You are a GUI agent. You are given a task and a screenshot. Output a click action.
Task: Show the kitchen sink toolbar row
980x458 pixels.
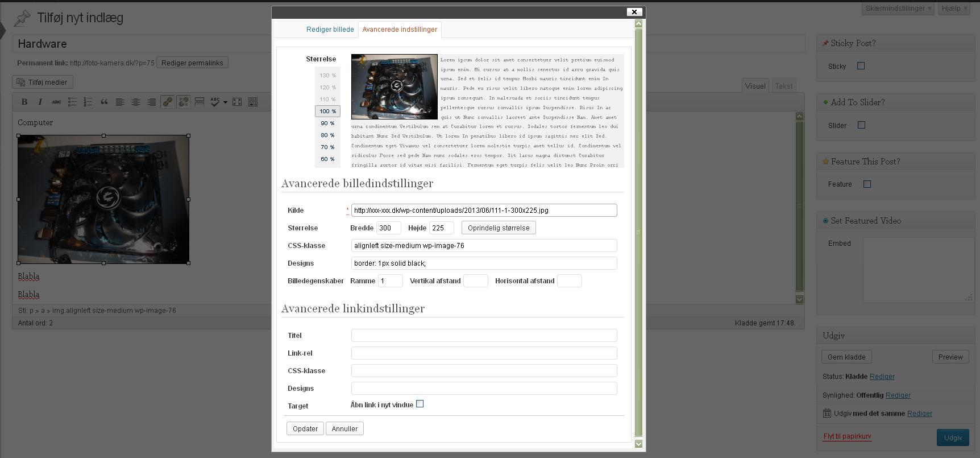(x=253, y=102)
